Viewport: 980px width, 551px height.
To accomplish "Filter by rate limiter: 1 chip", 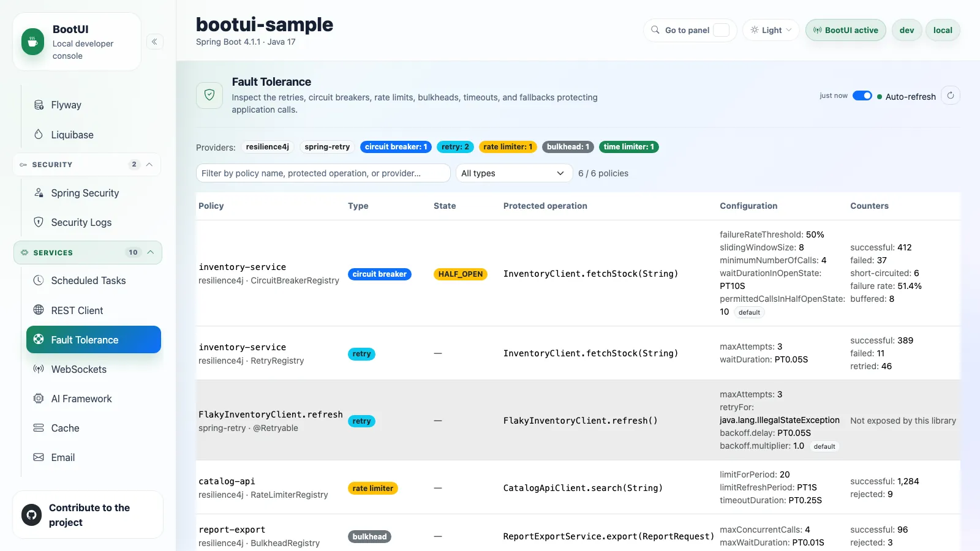I will (508, 147).
